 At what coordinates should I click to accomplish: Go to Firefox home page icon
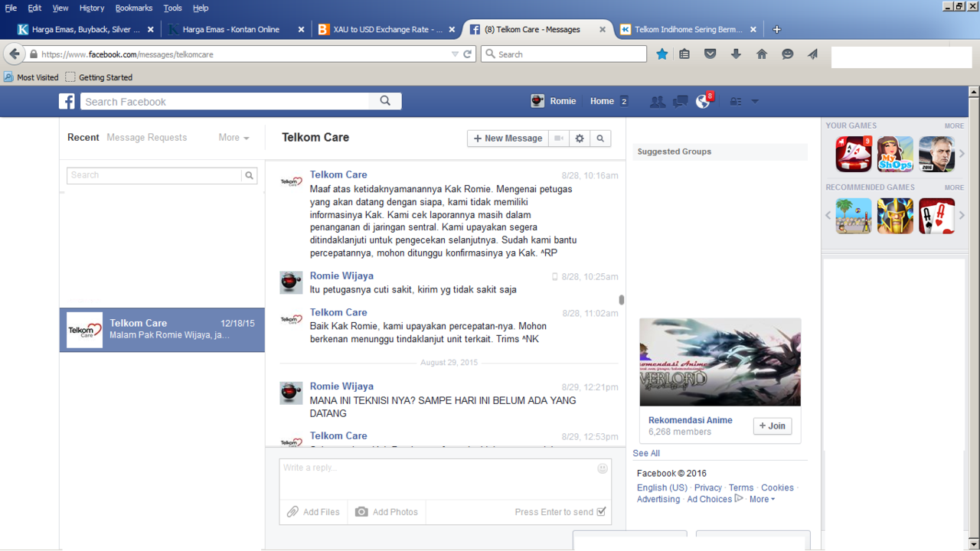click(762, 54)
